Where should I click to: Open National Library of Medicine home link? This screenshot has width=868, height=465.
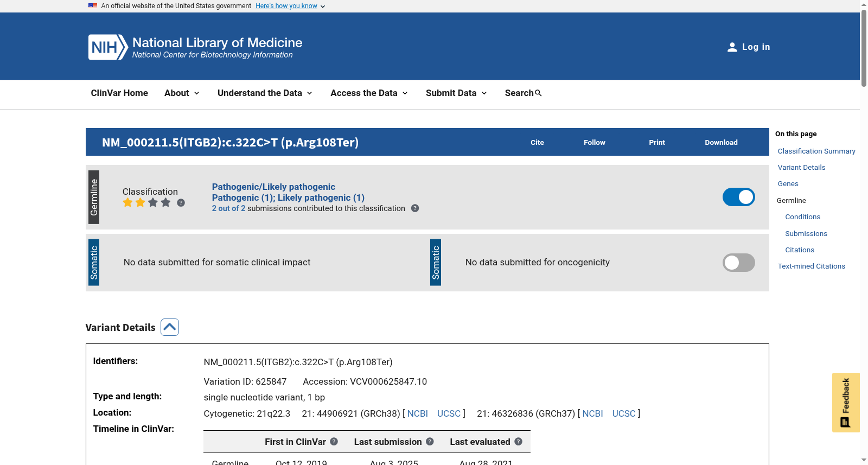tap(195, 47)
